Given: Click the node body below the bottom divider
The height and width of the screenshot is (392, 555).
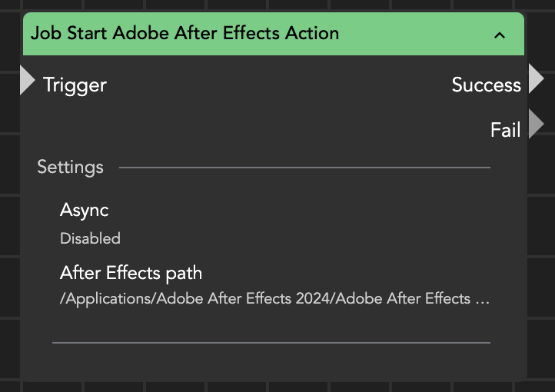Looking at the screenshot, I should 271,363.
